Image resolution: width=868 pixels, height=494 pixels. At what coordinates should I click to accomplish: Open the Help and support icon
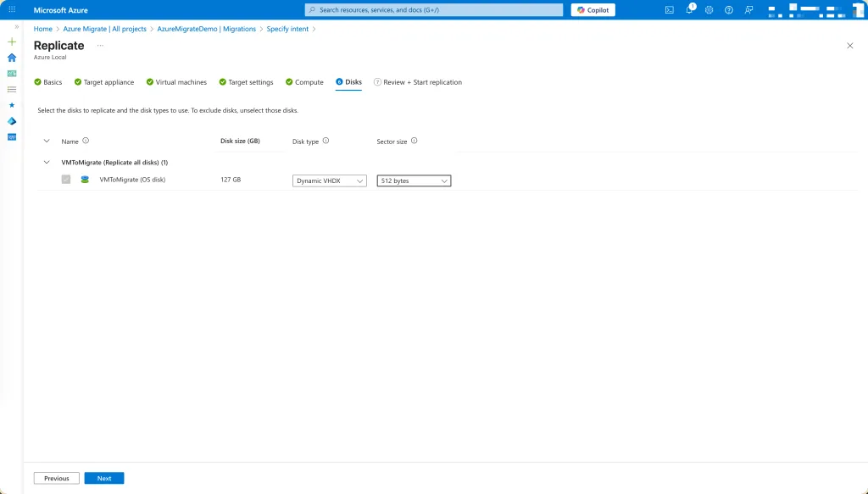[x=728, y=10]
